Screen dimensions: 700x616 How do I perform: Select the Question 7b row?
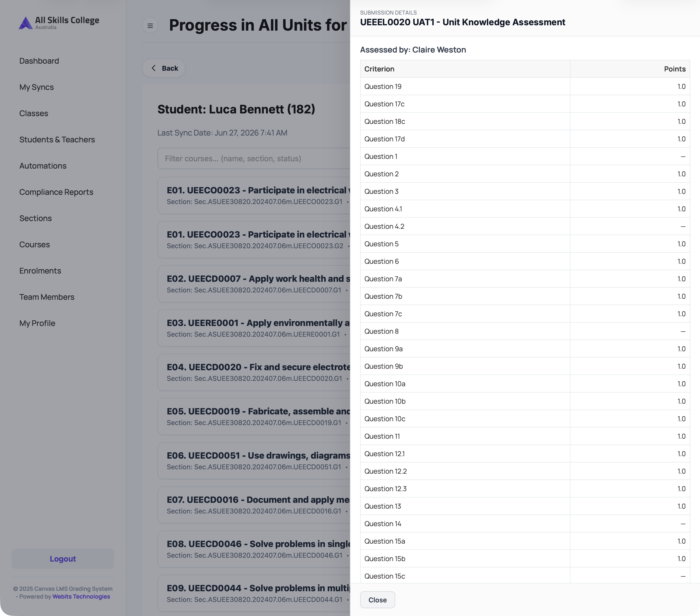click(x=525, y=296)
